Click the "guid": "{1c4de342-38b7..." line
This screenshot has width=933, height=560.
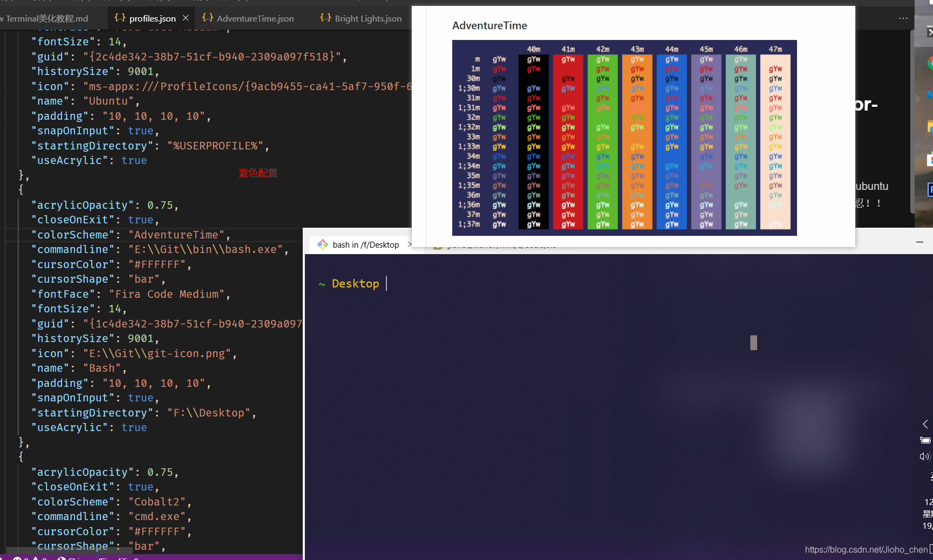(166, 324)
